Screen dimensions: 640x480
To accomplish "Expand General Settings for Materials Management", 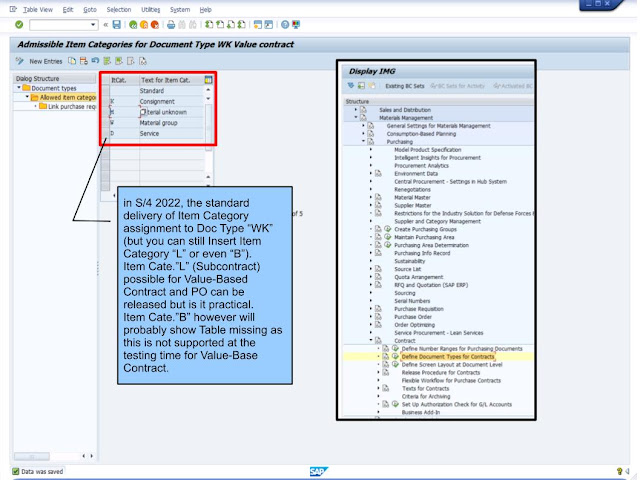I will tap(363, 126).
